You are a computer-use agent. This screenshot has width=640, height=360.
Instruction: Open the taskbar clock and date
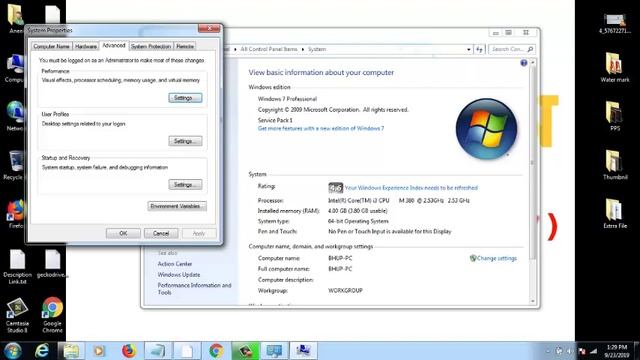(x=617, y=351)
